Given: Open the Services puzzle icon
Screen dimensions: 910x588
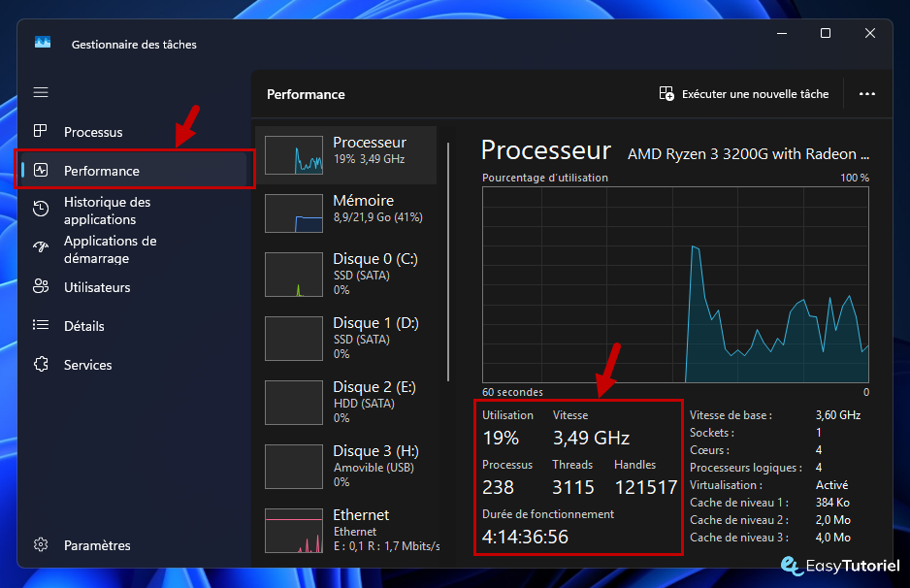Looking at the screenshot, I should click(41, 365).
